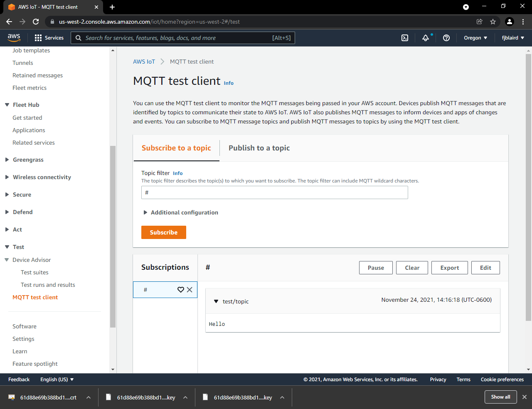This screenshot has width=532, height=409.
Task: Pause the # subscription messages
Action: point(376,268)
